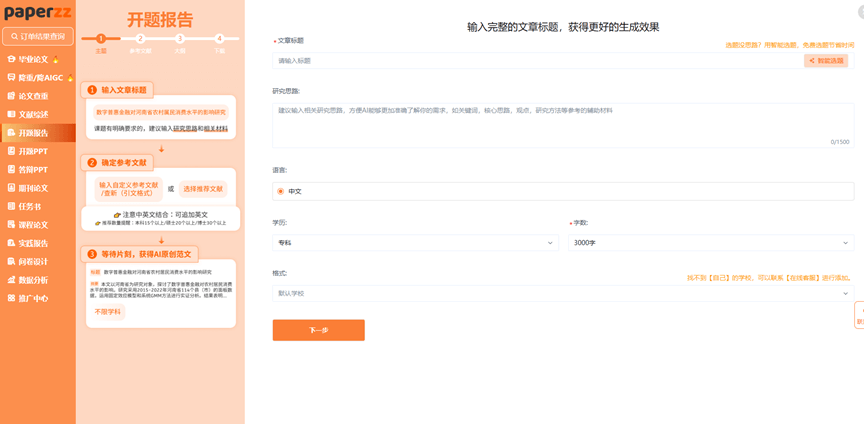Image resolution: width=864 pixels, height=424 pixels.
Task: Click the share icon in 智能选题 button
Action: point(812,61)
